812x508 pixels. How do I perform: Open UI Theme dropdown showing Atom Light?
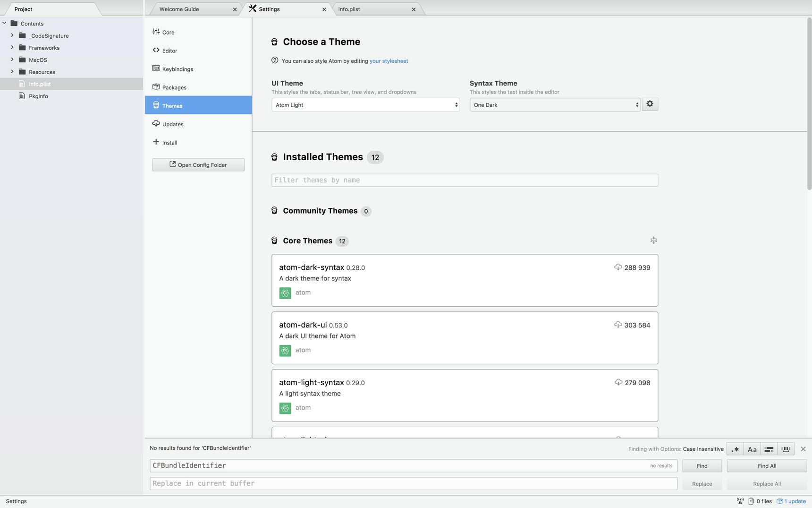[x=365, y=105]
